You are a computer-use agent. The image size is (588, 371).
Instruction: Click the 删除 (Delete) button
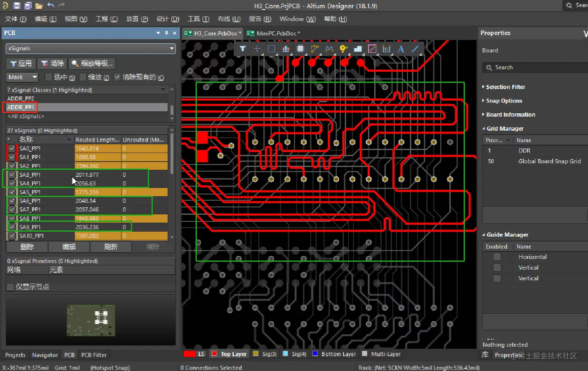coord(27,247)
